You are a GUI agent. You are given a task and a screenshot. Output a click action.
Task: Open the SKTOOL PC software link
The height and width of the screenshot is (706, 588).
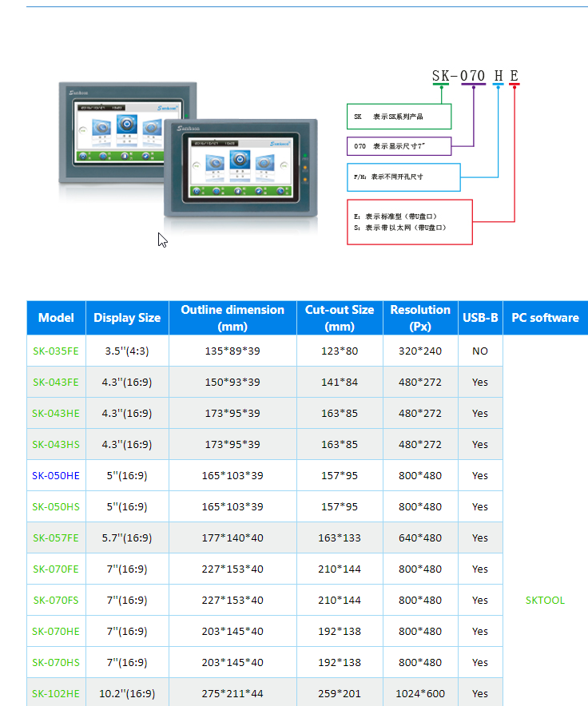point(545,600)
